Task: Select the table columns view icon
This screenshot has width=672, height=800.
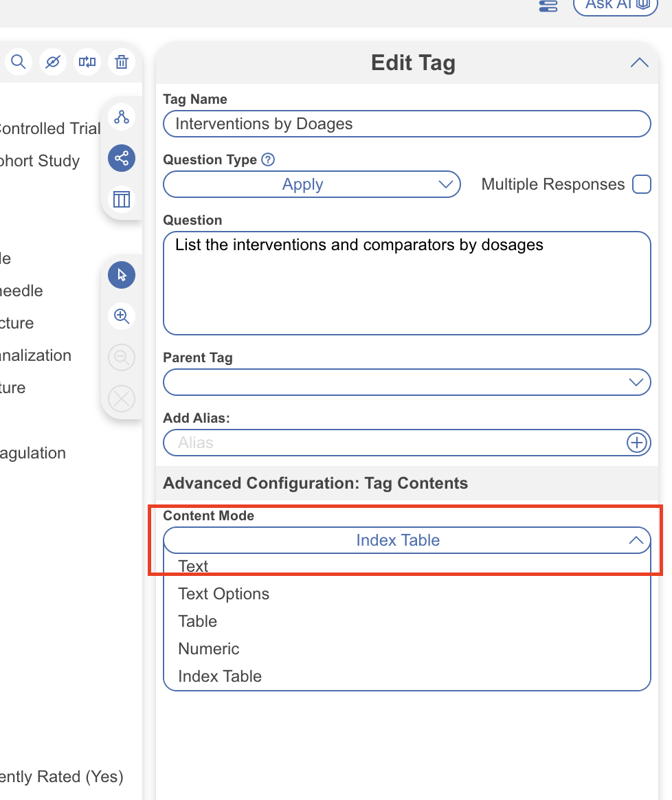Action: pyautogui.click(x=122, y=199)
